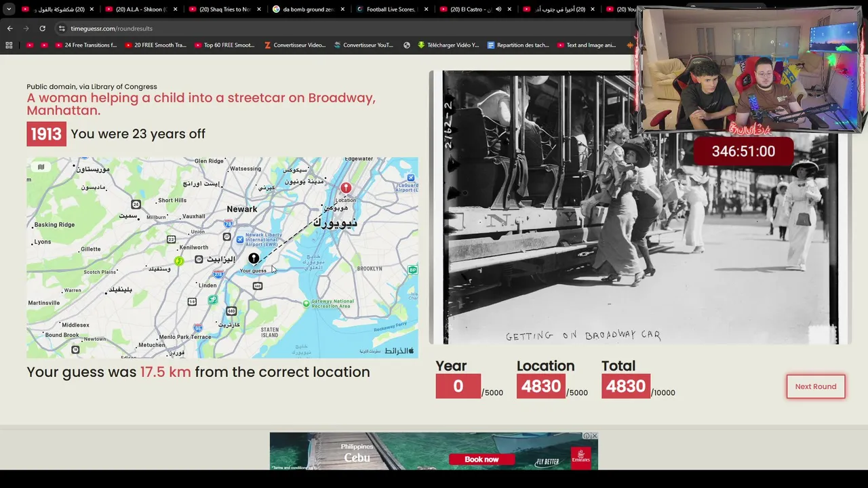
Task: Open the second YouTube bookmark icon
Action: pos(45,45)
